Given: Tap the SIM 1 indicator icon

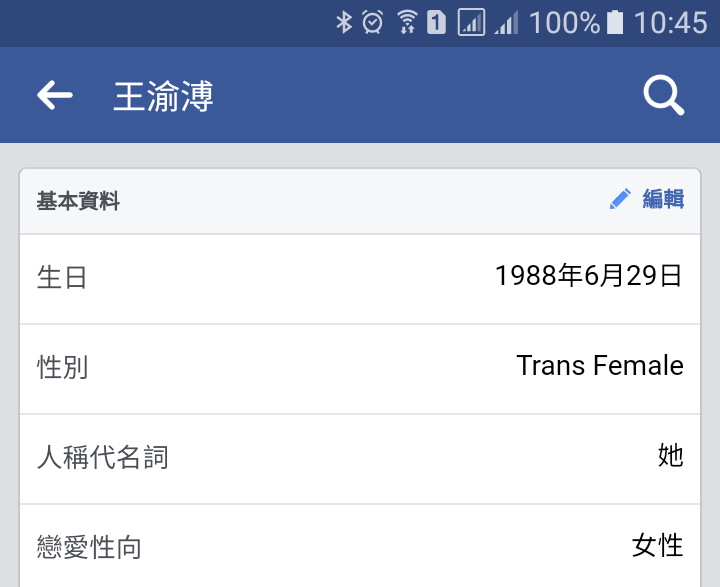Looking at the screenshot, I should click(436, 22).
